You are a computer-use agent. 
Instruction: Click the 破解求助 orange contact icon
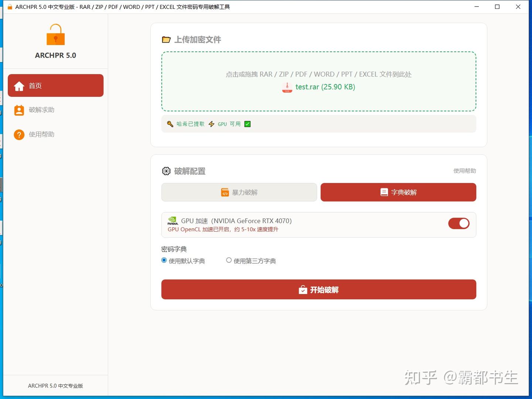click(x=19, y=110)
